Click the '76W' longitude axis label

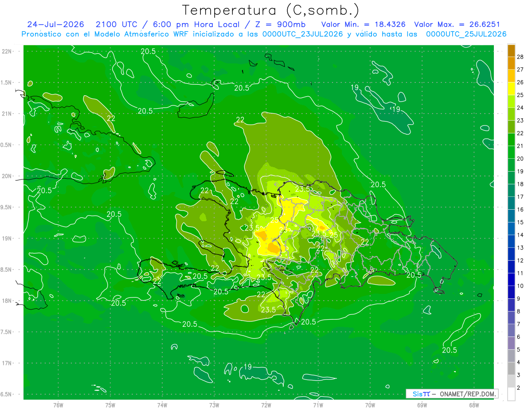tap(58, 405)
